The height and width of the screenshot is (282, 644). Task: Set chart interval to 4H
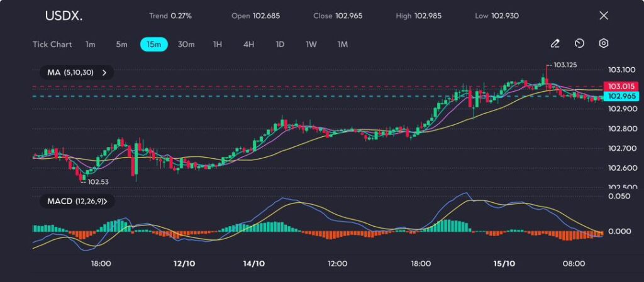click(x=248, y=45)
